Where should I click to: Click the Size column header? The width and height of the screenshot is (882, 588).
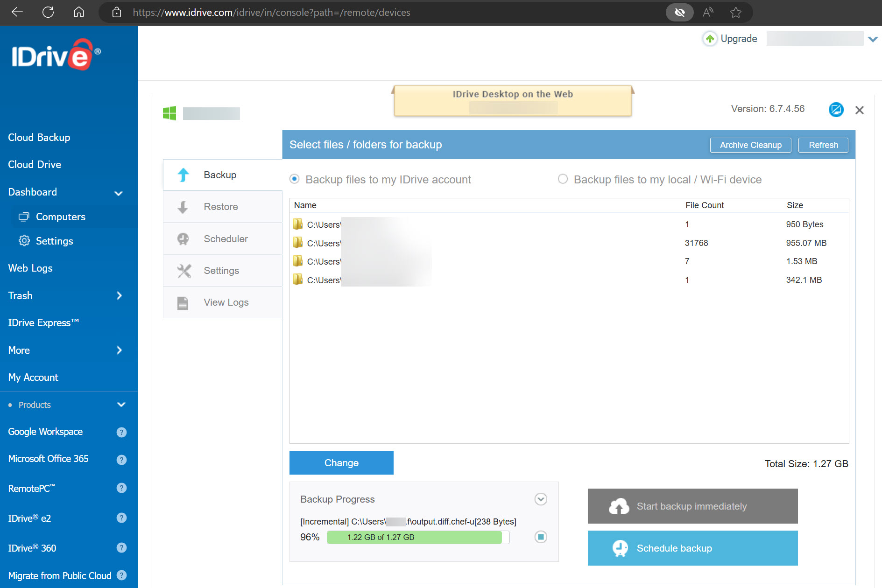click(795, 205)
